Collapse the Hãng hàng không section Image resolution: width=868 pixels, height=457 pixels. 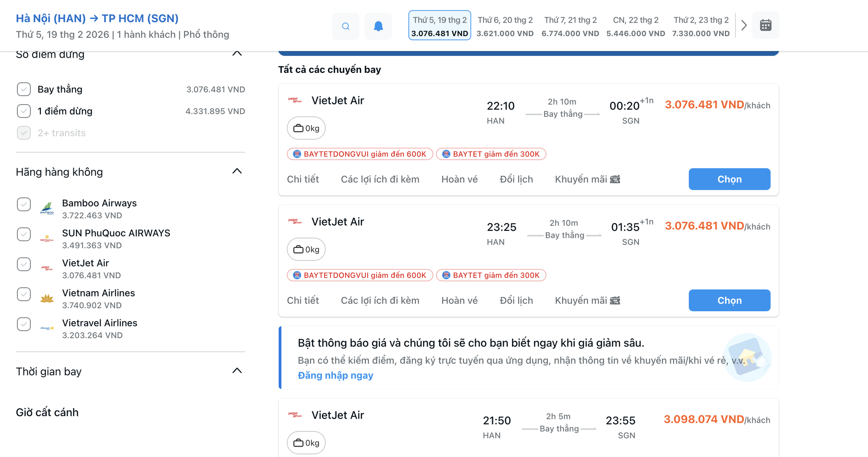[x=237, y=171]
